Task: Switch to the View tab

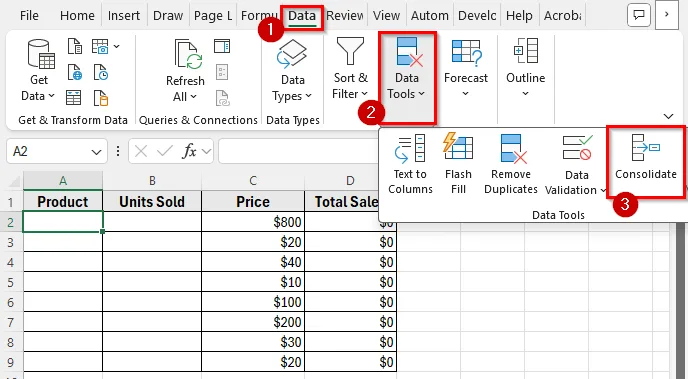Action: [x=387, y=16]
